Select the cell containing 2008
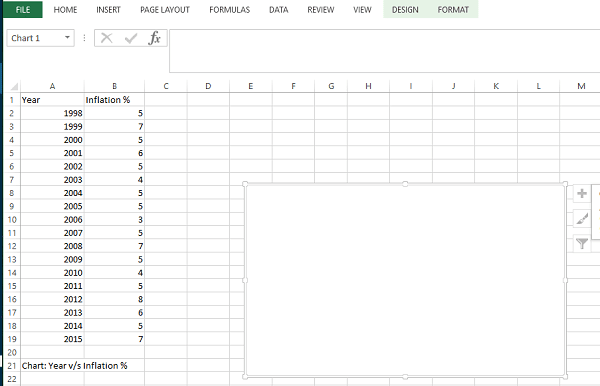This screenshot has height=386, width=600. click(x=52, y=246)
